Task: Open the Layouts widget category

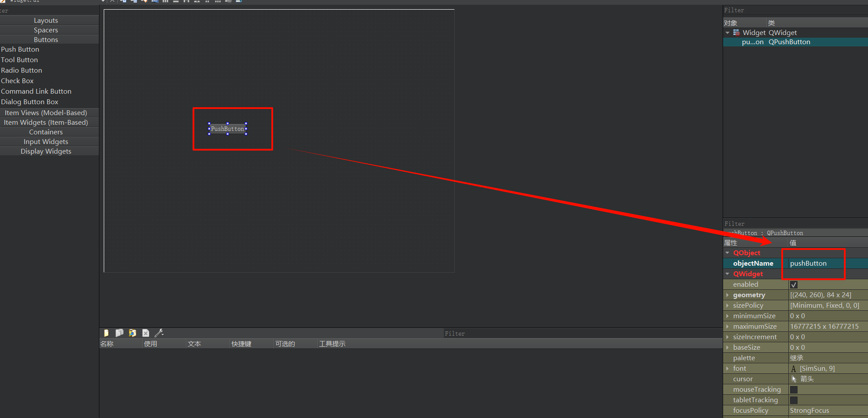Action: [x=46, y=21]
